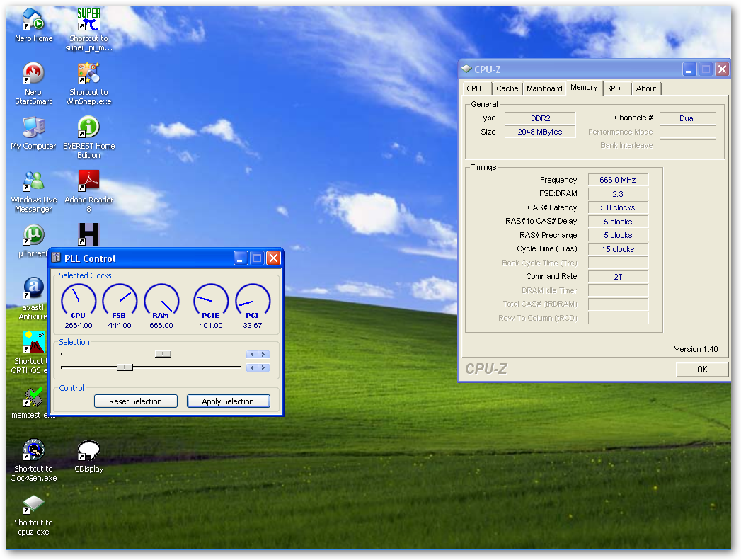This screenshot has height=560, width=741.
Task: Select the Memory tab in CPU-Z
Action: coord(584,87)
